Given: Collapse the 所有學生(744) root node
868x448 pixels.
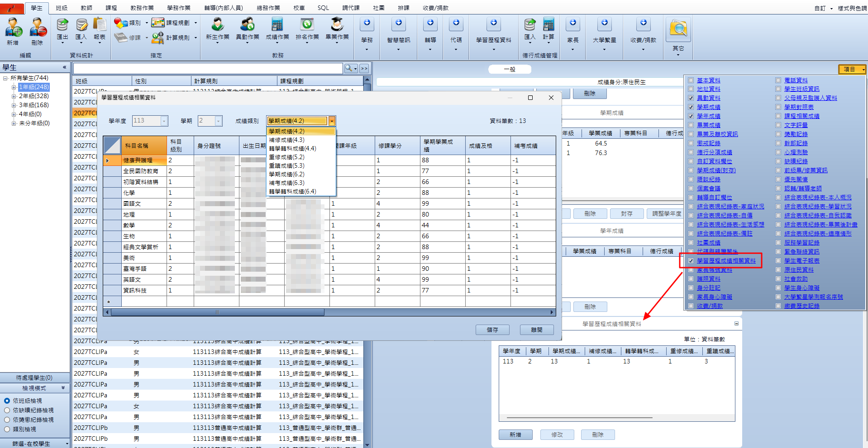Looking at the screenshot, I should pos(5,78).
